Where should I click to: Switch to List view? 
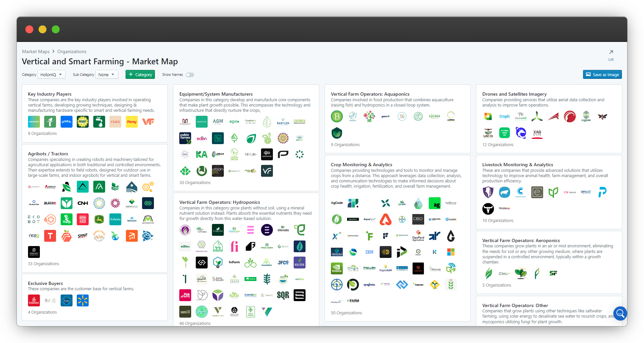point(611,55)
